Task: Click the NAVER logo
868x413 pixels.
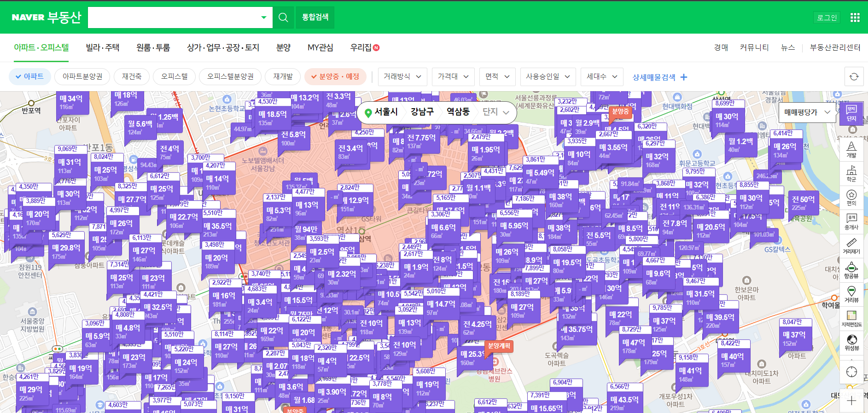Action: [x=28, y=17]
